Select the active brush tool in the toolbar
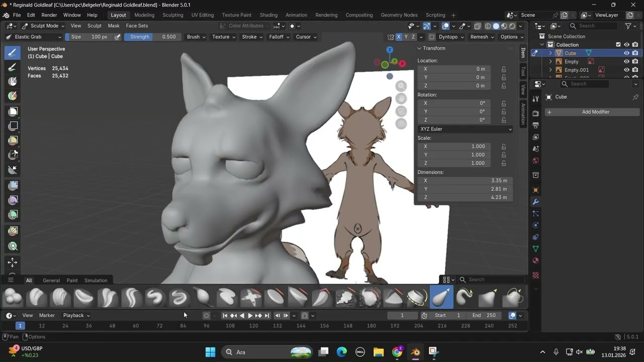This screenshot has width=644, height=362. pyautogui.click(x=13, y=53)
